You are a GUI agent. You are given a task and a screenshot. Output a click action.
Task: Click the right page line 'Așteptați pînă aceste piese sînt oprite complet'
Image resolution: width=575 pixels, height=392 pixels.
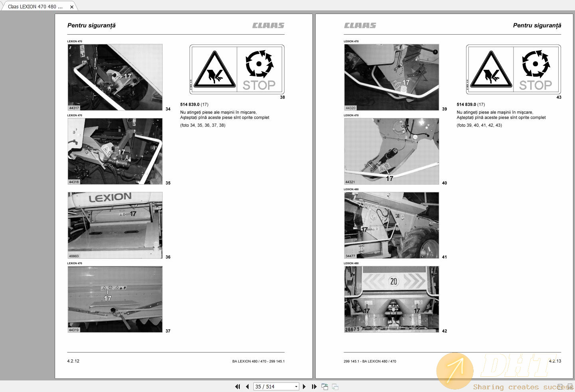coord(501,118)
